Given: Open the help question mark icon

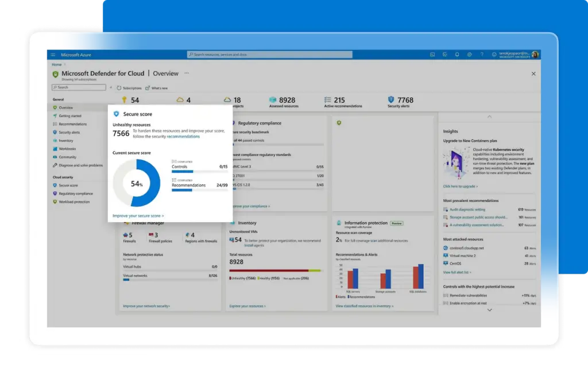Looking at the screenshot, I should (x=482, y=55).
